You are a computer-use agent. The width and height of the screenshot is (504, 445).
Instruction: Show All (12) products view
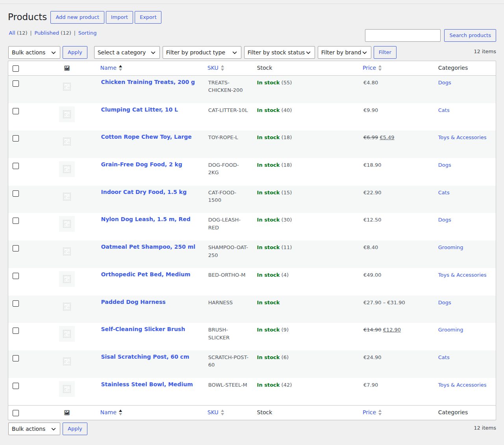tap(18, 33)
